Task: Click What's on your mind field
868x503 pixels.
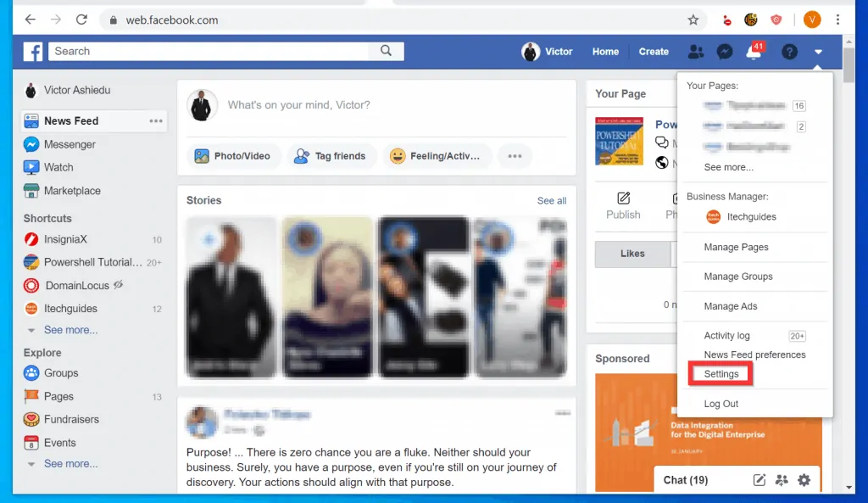Action: [381, 105]
